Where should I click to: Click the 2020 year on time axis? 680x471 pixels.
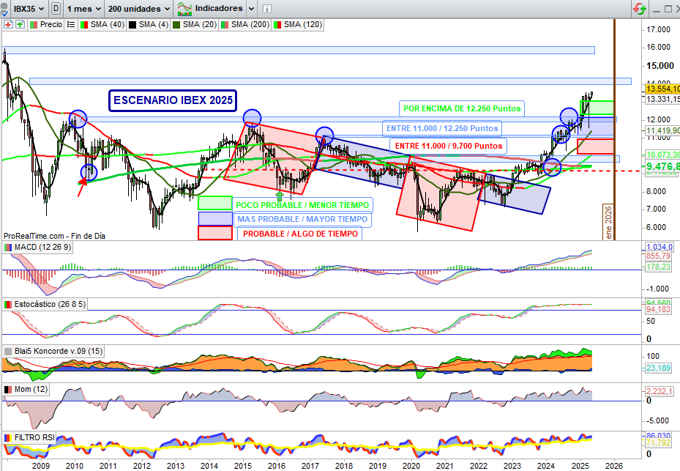tap(411, 466)
